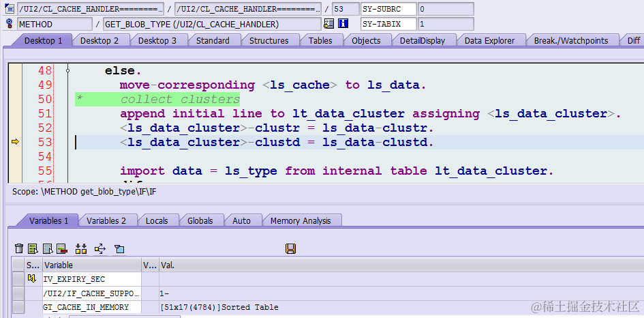Click the Val. column header
The width and height of the screenshot is (644, 318).
tap(401, 265)
